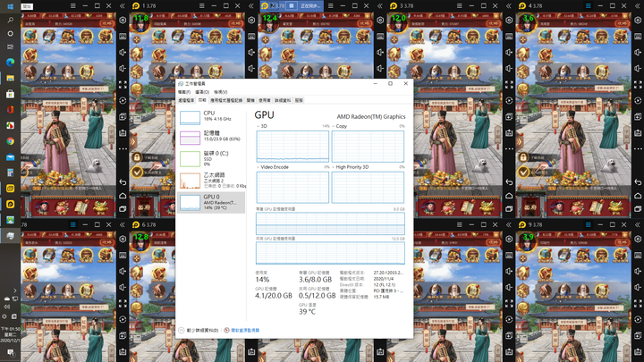The image size is (644, 362).
Task: Open settings gear in emulator window 3 3.78
Action: tap(509, 20)
